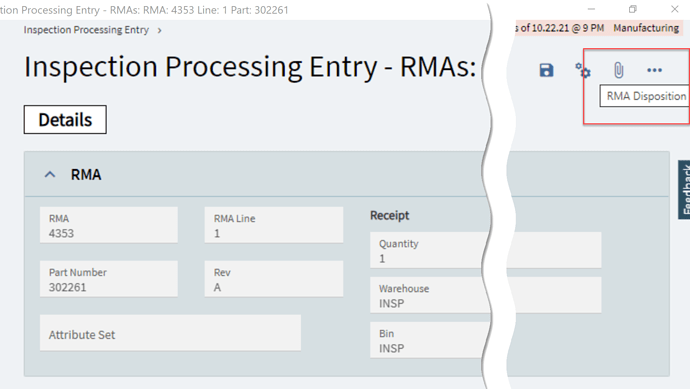Open the gear settings icon
690x389 pixels.
coord(583,70)
